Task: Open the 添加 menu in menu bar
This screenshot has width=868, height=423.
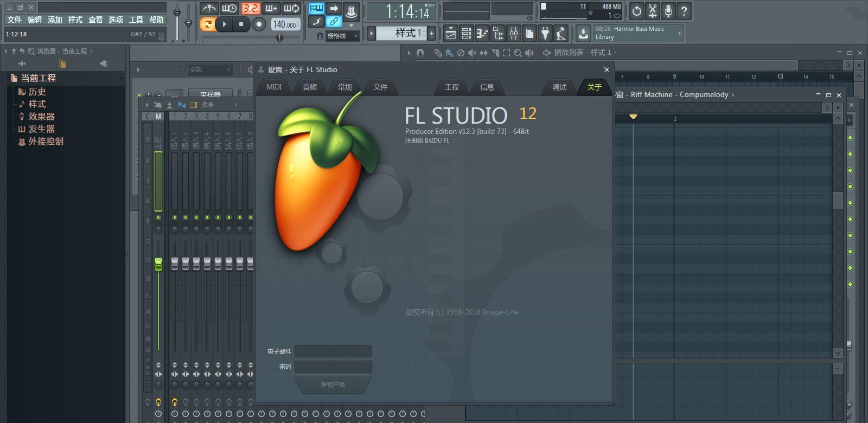Action: tap(55, 20)
